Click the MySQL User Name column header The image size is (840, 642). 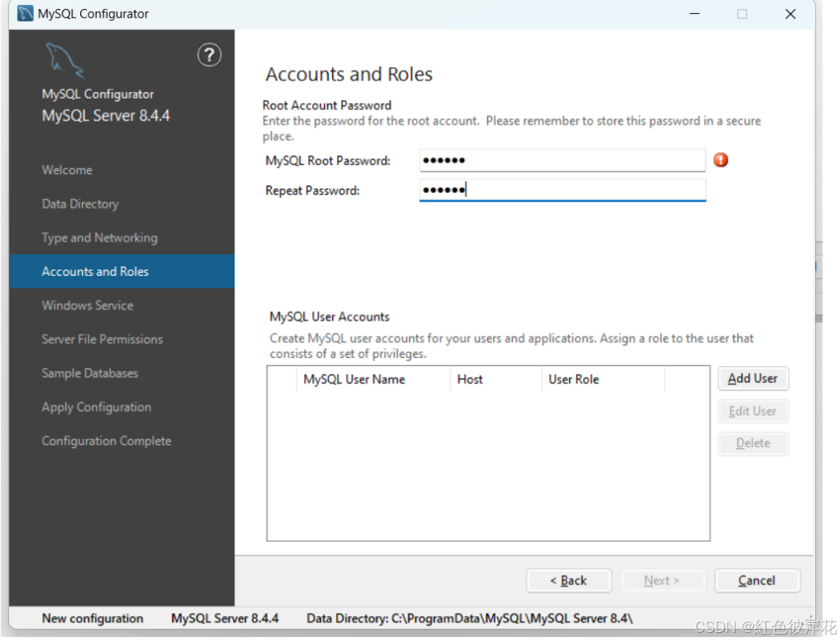(x=374, y=379)
